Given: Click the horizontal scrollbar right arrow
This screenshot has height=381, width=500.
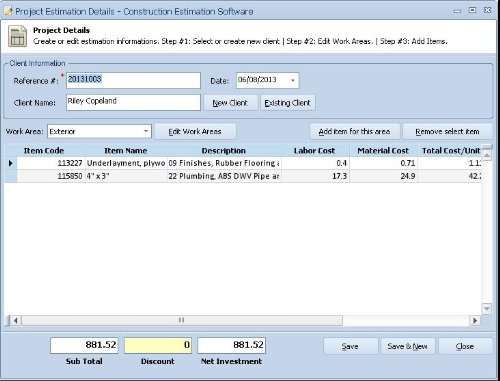Looking at the screenshot, I should pyautogui.click(x=475, y=320).
